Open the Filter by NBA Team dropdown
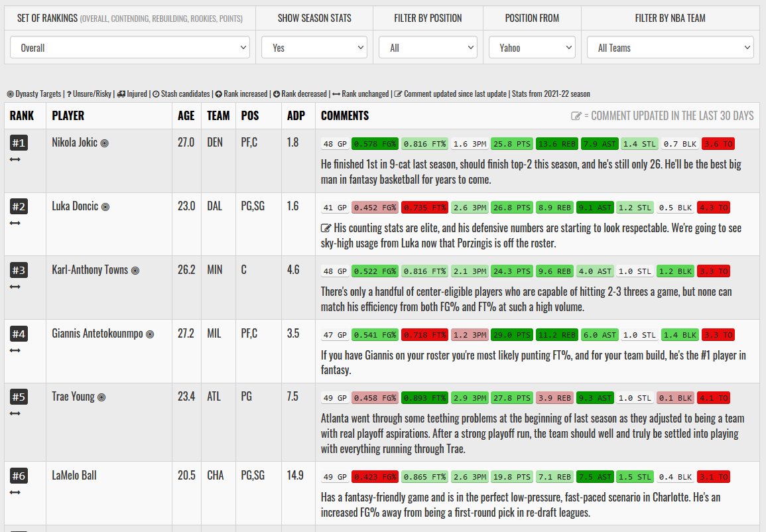This screenshot has width=766, height=532. click(x=670, y=47)
